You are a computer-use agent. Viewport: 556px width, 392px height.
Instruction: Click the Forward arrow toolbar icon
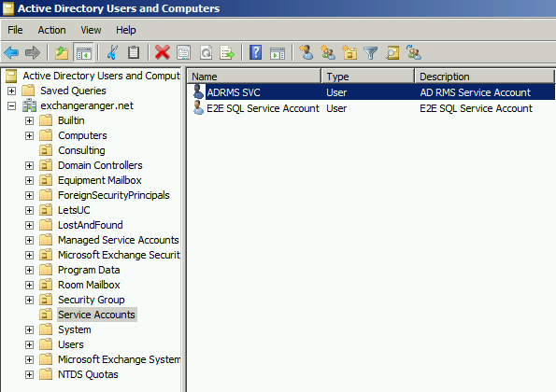pos(33,53)
